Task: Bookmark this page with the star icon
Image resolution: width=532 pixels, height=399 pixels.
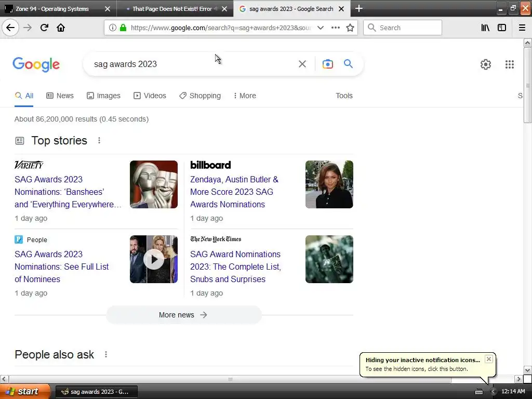Action: click(x=350, y=28)
